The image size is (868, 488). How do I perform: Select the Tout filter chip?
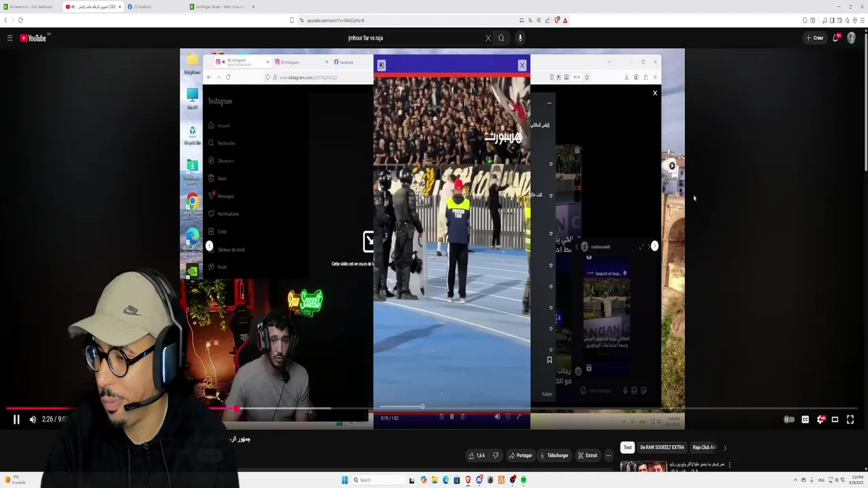(x=627, y=447)
